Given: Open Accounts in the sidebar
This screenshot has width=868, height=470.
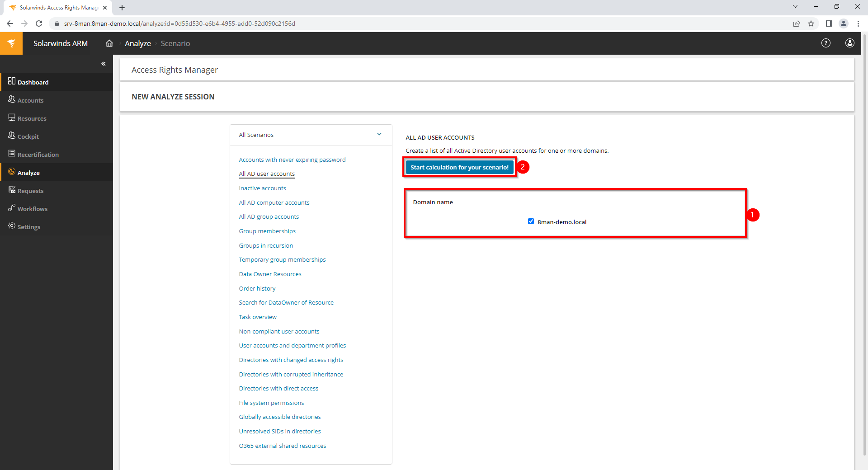Looking at the screenshot, I should pyautogui.click(x=30, y=100).
